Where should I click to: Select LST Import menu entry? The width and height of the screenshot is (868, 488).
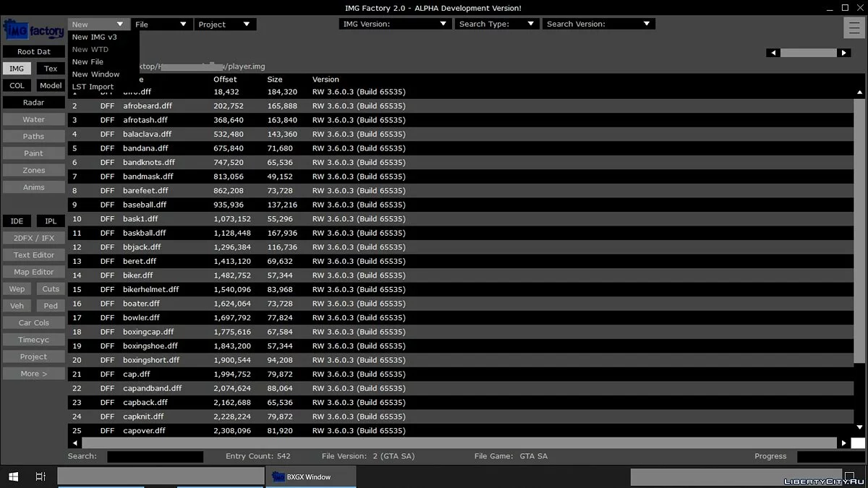tap(93, 87)
